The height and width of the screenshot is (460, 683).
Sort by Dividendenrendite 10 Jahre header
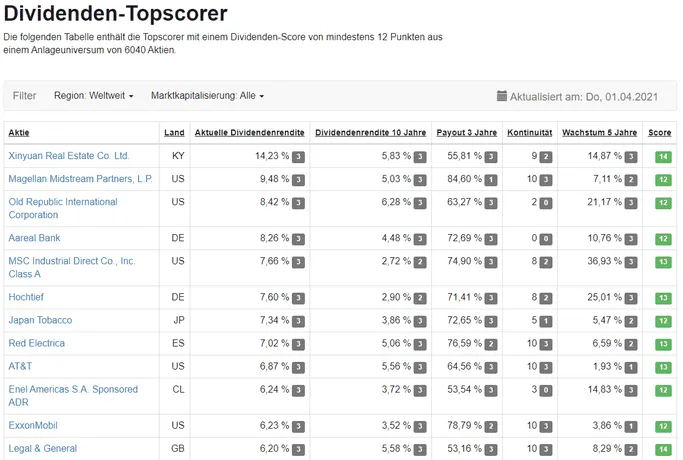(x=371, y=132)
